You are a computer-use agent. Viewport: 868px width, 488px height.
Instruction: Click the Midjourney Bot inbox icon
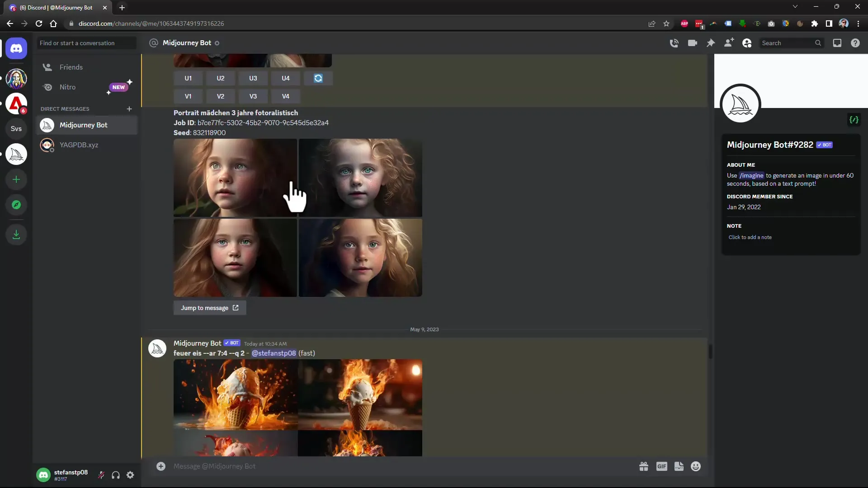tap(47, 125)
